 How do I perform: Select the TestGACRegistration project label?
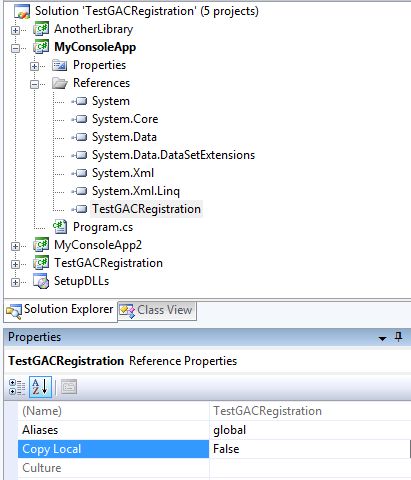(x=108, y=263)
